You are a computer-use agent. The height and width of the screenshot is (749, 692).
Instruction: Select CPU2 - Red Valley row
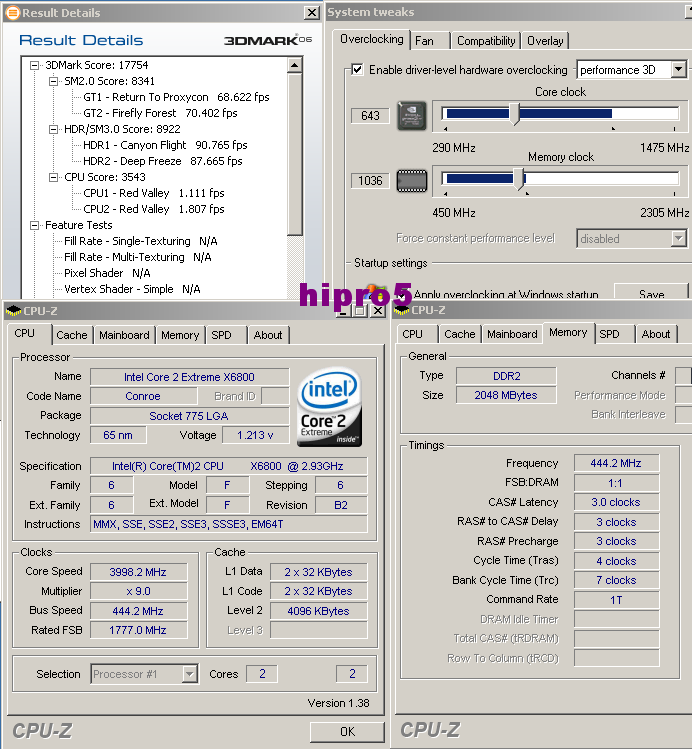coord(154,209)
